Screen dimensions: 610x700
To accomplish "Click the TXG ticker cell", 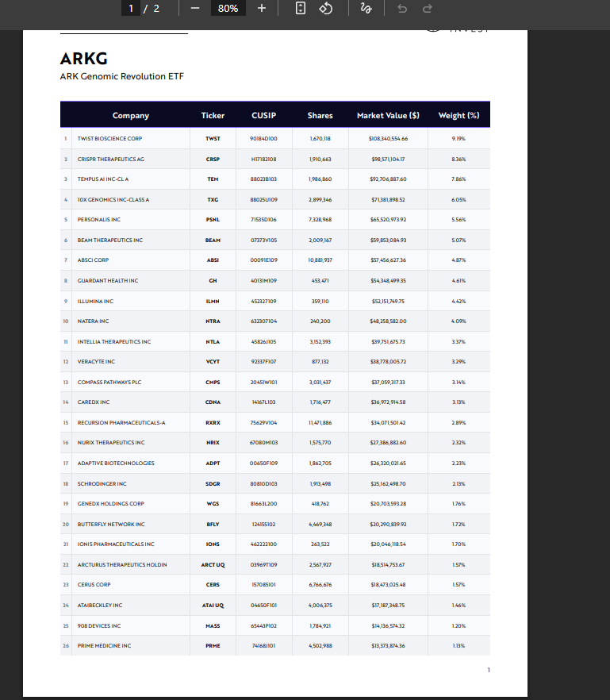I will [x=213, y=200].
